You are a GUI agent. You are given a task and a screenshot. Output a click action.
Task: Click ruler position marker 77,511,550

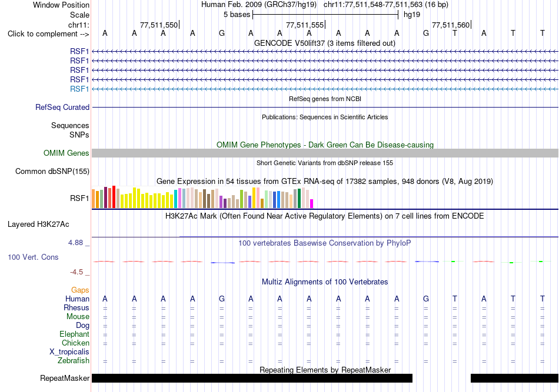[159, 25]
